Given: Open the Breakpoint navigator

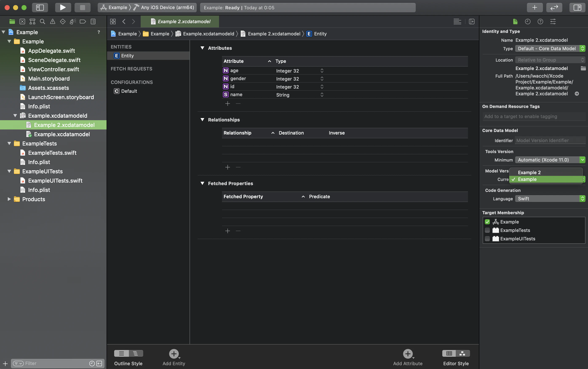Looking at the screenshot, I should point(83,22).
